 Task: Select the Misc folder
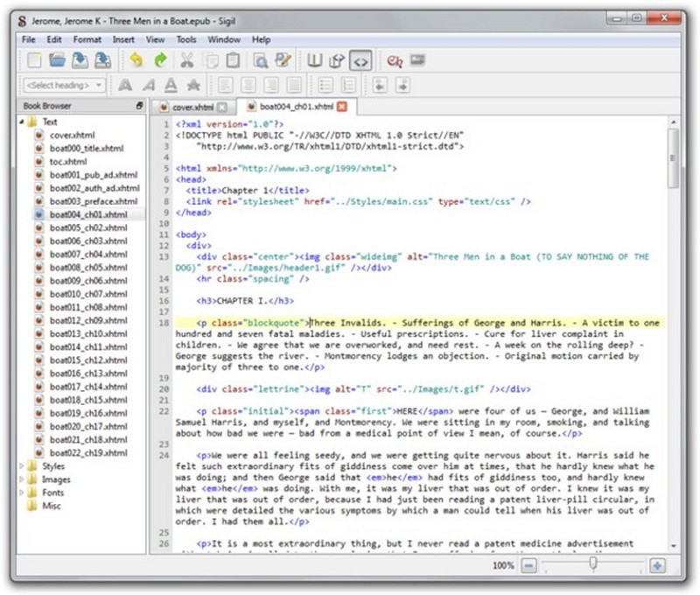click(51, 506)
